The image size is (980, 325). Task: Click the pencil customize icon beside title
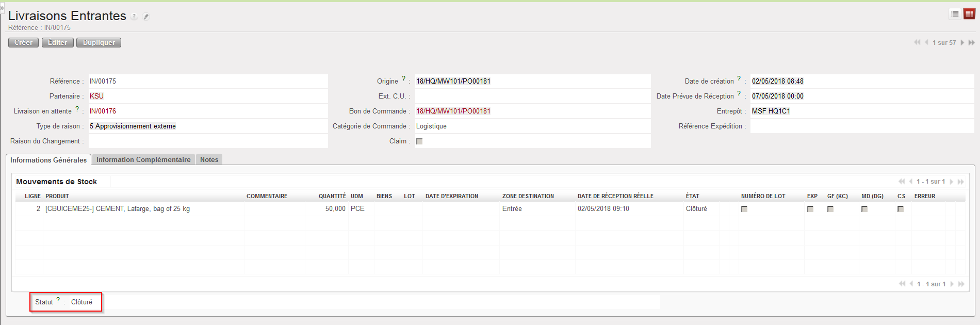pyautogui.click(x=146, y=17)
